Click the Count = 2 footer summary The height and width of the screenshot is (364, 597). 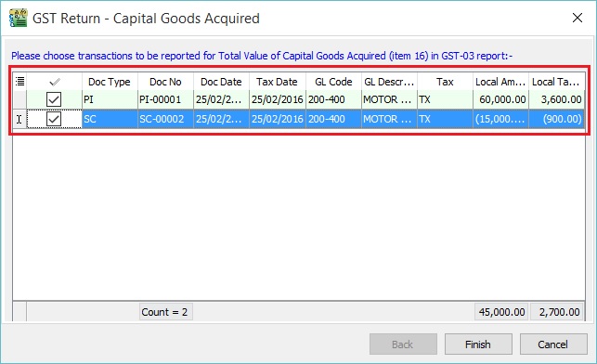(165, 312)
